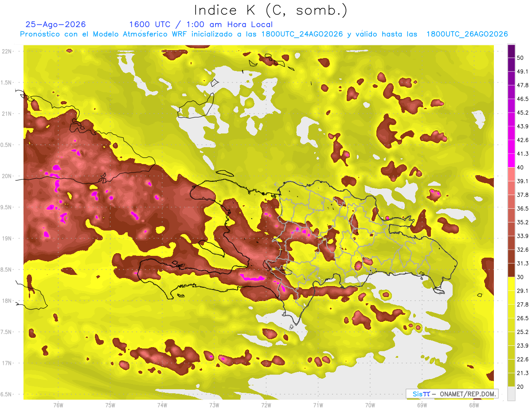
Task: Click the "42.6" color scale value
Action: click(x=523, y=140)
